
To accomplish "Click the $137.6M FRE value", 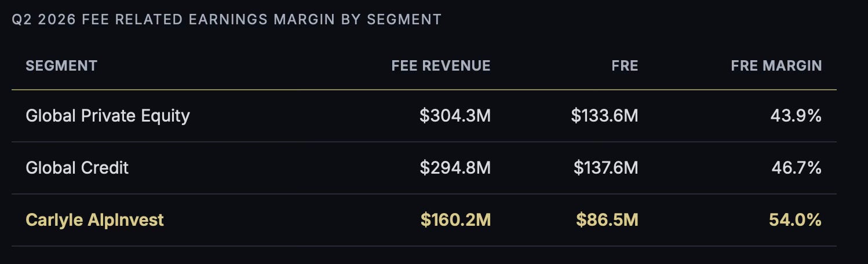I will tap(606, 168).
